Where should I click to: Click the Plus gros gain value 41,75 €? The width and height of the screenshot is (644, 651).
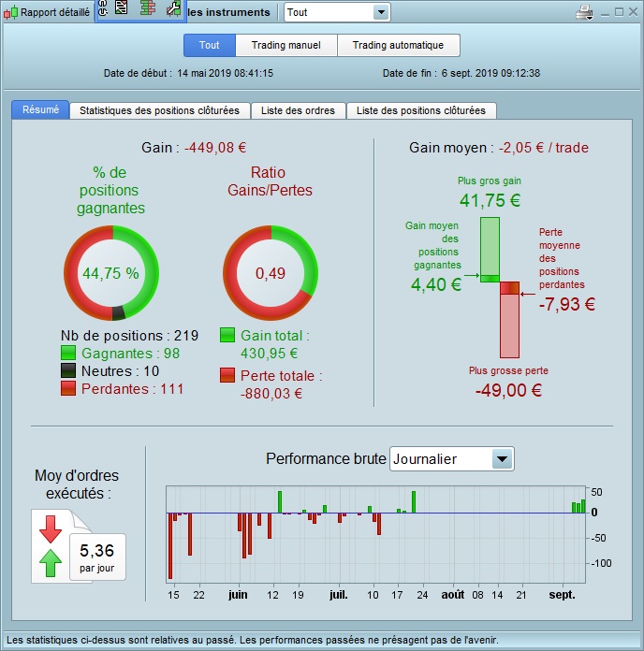click(490, 200)
